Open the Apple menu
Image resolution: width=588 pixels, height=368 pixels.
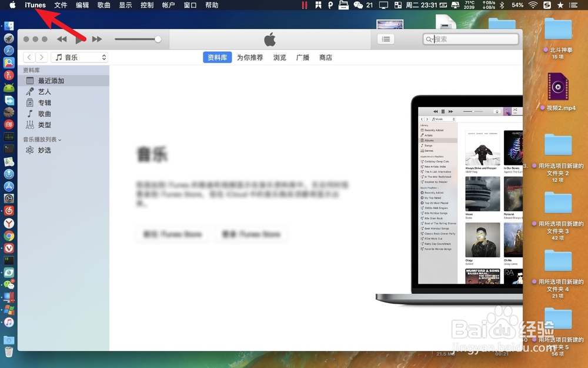point(12,5)
